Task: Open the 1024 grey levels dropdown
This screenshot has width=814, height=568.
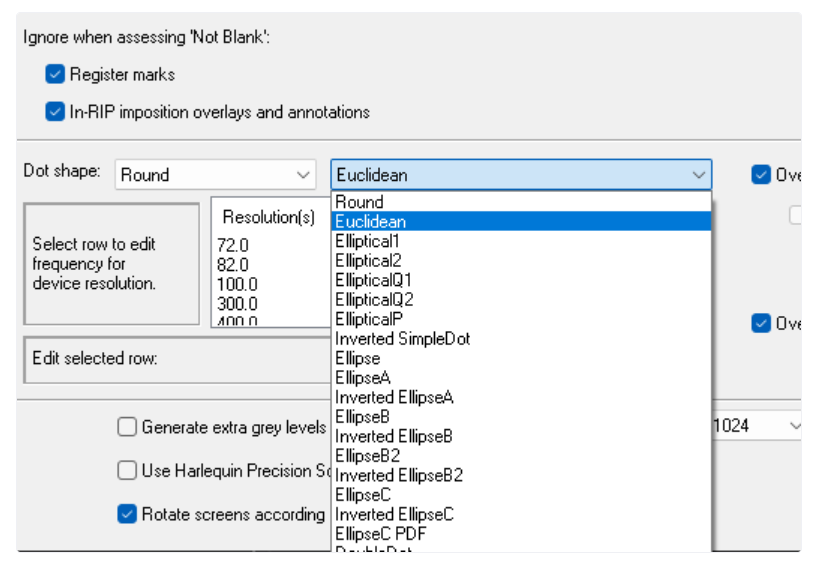Action: pyautogui.click(x=794, y=426)
